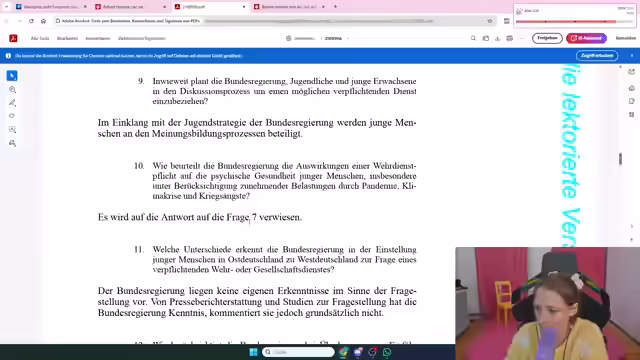Open the file name dropdown arrow in toolbar
This screenshot has height=360, width=640.
click(348, 38)
